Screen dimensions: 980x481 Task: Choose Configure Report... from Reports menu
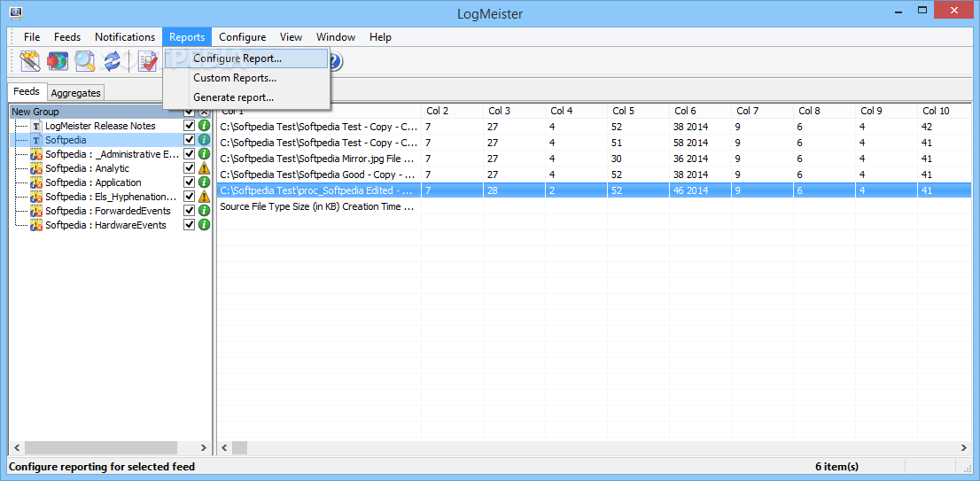pyautogui.click(x=246, y=58)
